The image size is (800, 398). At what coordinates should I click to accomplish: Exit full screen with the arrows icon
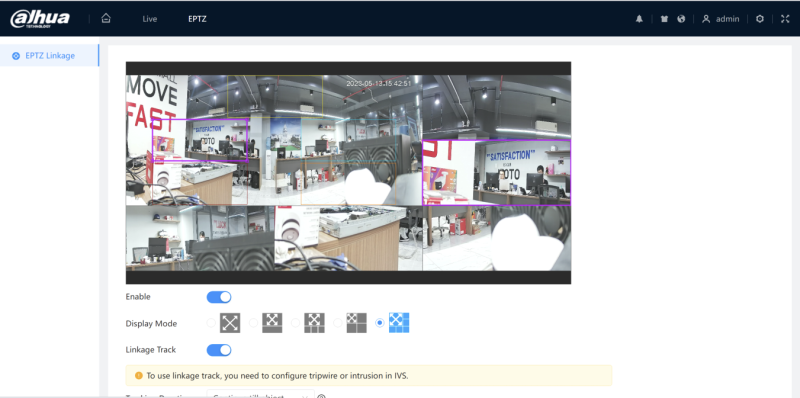point(785,19)
